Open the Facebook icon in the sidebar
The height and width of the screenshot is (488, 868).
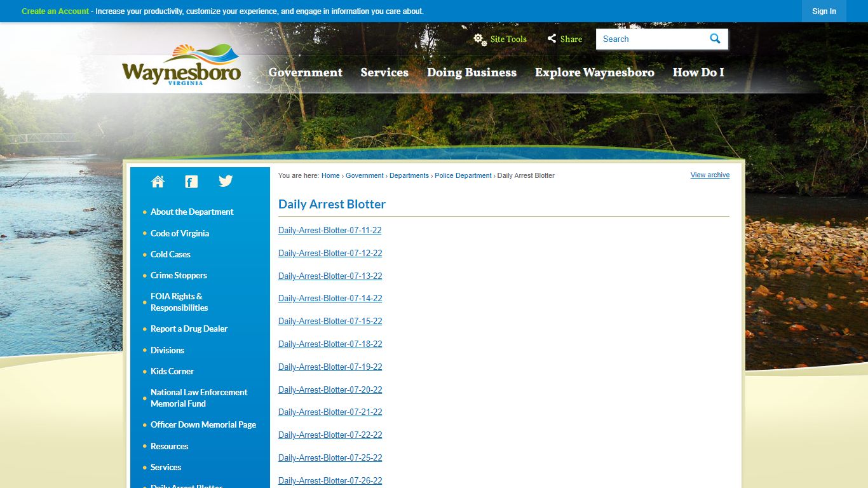click(191, 182)
